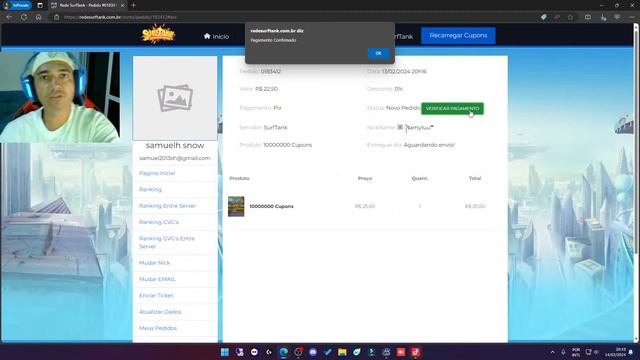The height and width of the screenshot is (360, 640).
Task: Click the browser home button
Action: pos(38,17)
